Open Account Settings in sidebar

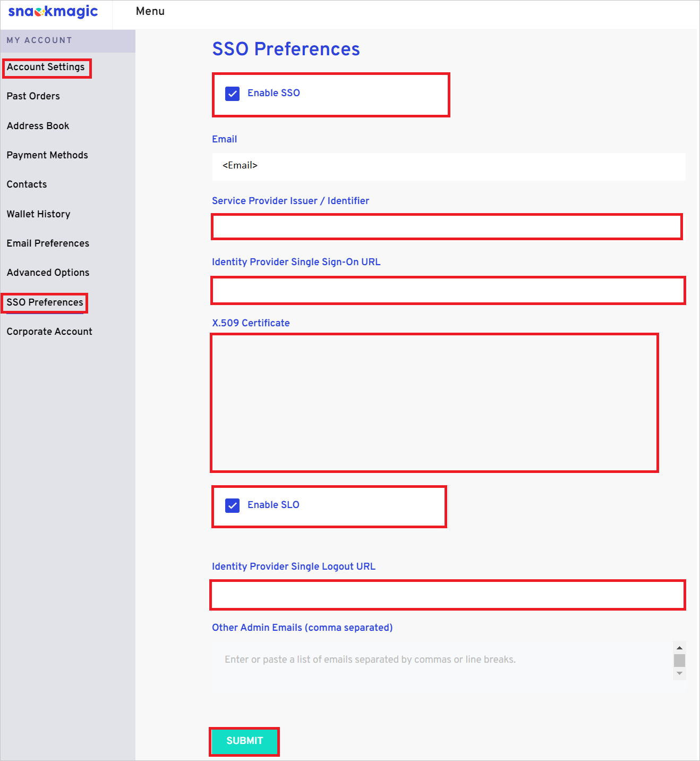(46, 67)
